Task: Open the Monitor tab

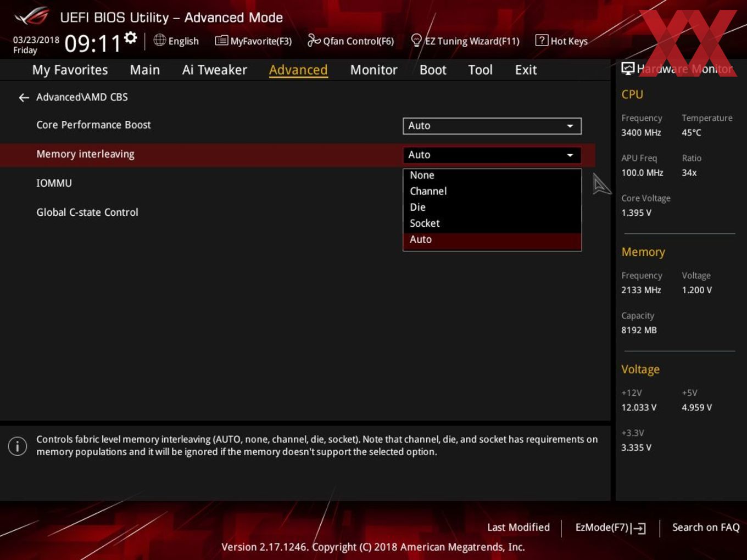Action: tap(374, 70)
